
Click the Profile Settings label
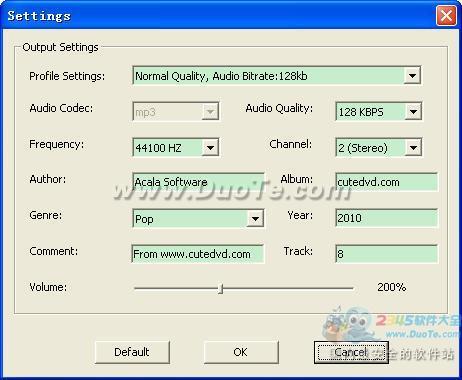coord(67,76)
